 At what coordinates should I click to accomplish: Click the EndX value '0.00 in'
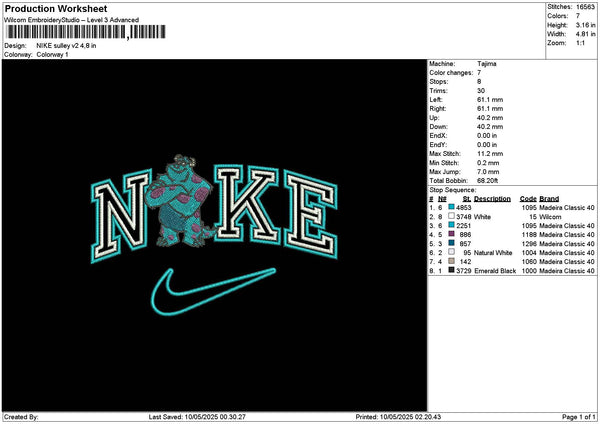click(x=487, y=136)
